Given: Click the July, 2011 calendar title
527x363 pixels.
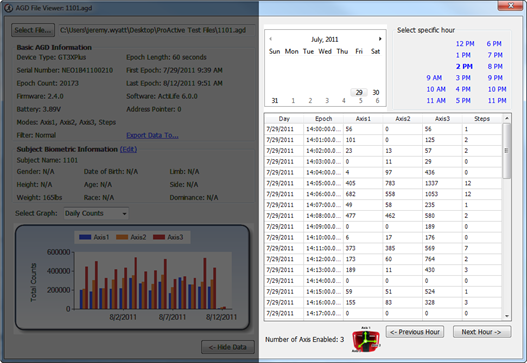Looking at the screenshot, I should pos(324,39).
